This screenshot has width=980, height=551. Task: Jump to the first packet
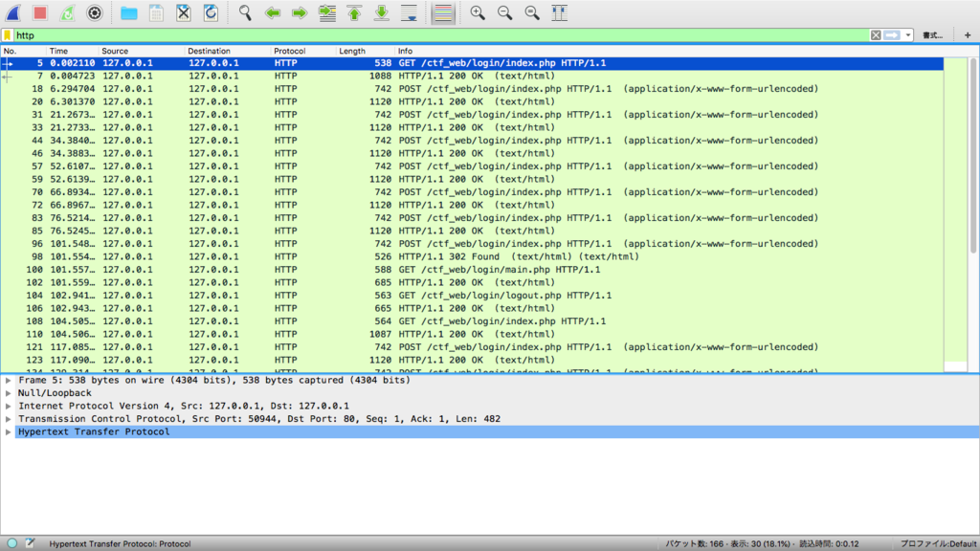(354, 12)
